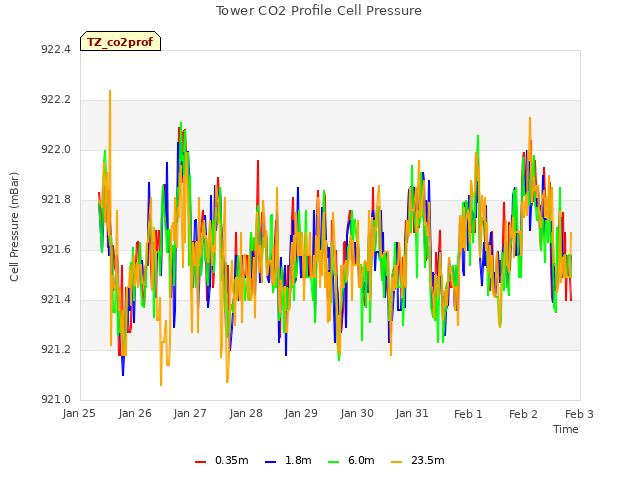
Task: Select the 0.35m legend label
Action: (x=232, y=460)
